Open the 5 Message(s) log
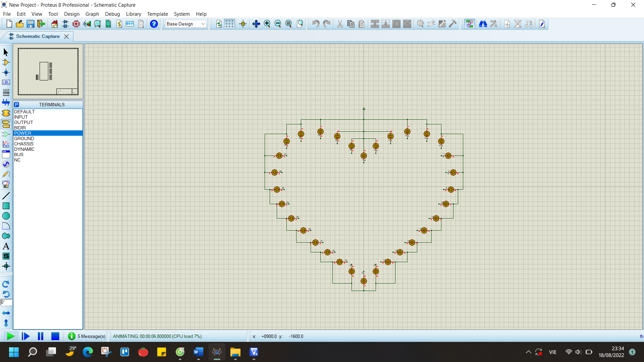644x362 pixels. [87, 336]
